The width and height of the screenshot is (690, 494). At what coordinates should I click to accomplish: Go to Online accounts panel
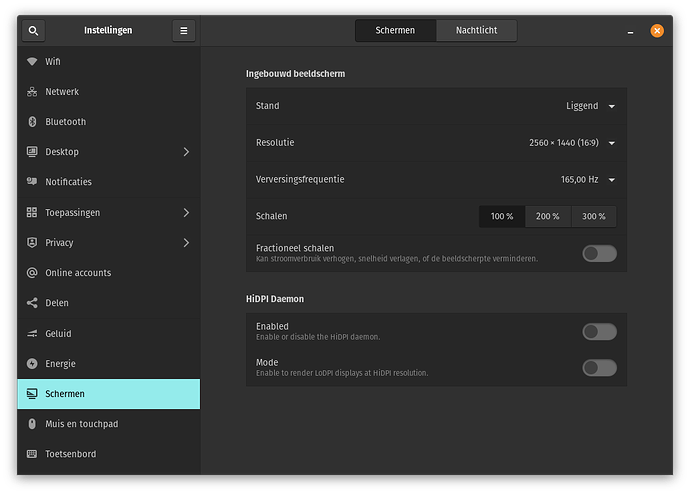109,273
